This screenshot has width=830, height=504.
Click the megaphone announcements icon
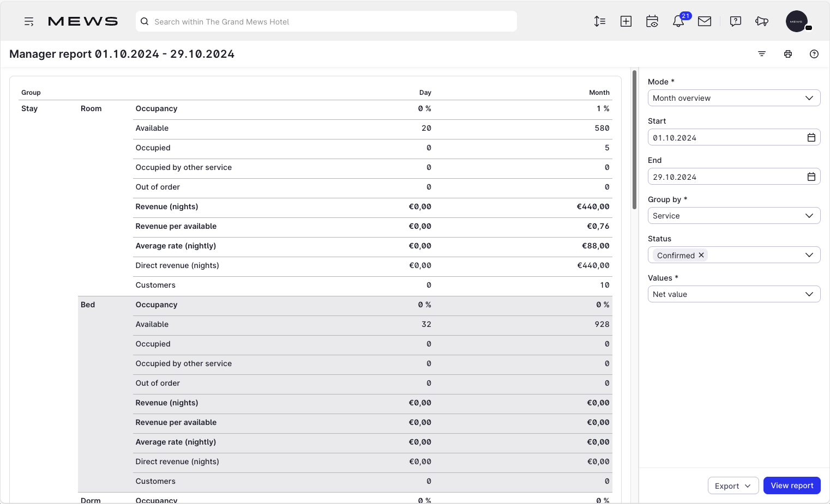pyautogui.click(x=762, y=21)
